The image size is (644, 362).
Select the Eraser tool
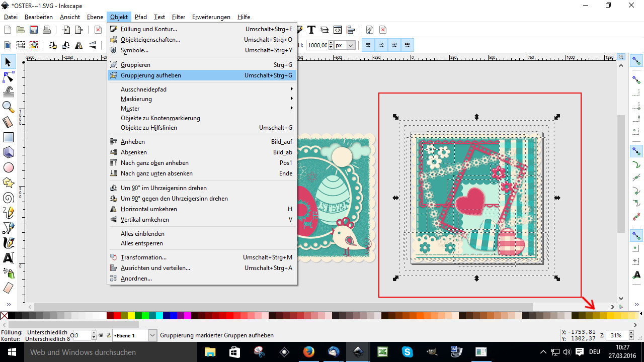pyautogui.click(x=8, y=288)
